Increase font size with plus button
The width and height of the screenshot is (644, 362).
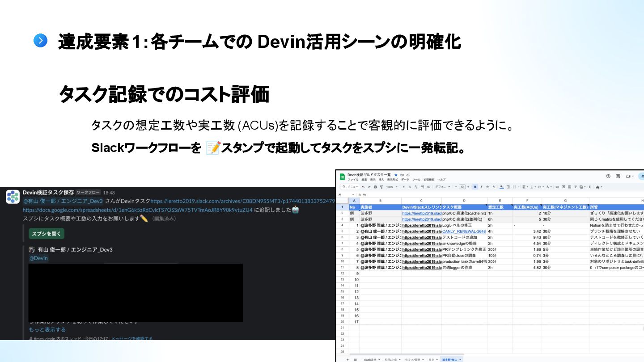click(x=468, y=187)
